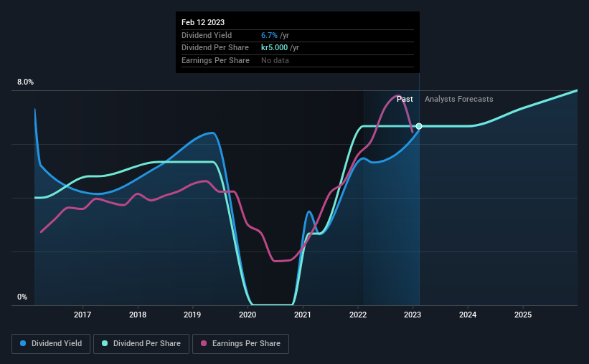Click the blue Dividend Yield legend dot

click(23, 343)
